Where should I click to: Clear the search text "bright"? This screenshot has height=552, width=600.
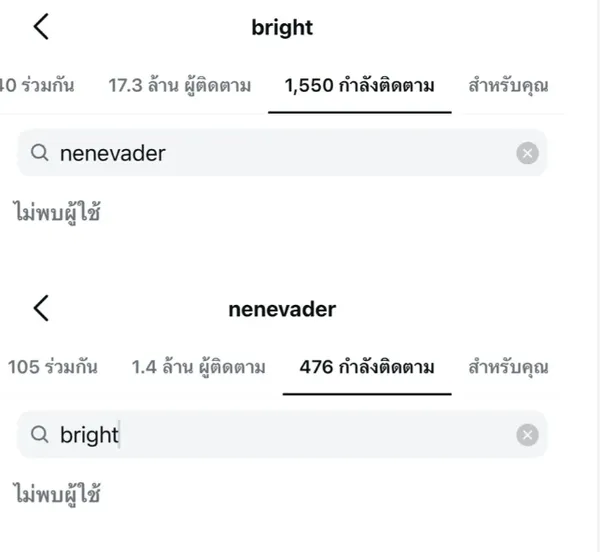pyautogui.click(x=527, y=435)
